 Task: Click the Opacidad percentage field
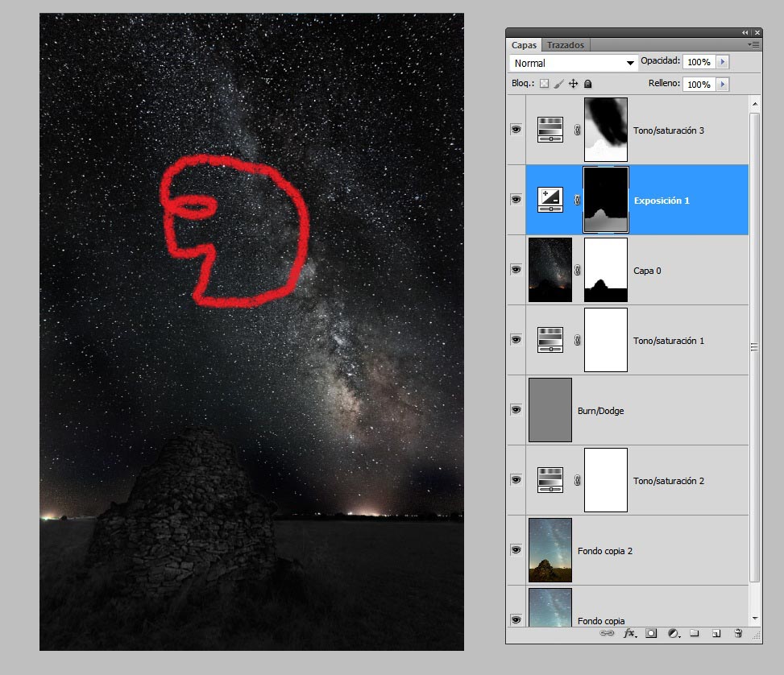[699, 62]
